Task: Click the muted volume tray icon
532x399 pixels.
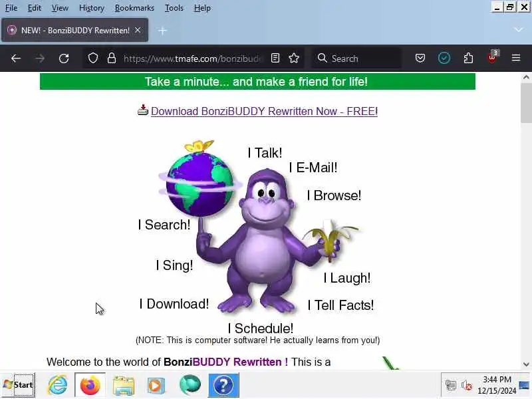Action: [467, 385]
